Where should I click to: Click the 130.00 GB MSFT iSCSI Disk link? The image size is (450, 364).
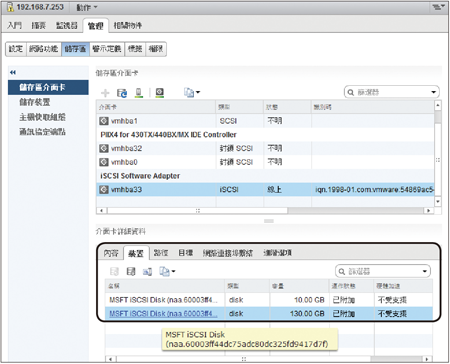point(163,314)
